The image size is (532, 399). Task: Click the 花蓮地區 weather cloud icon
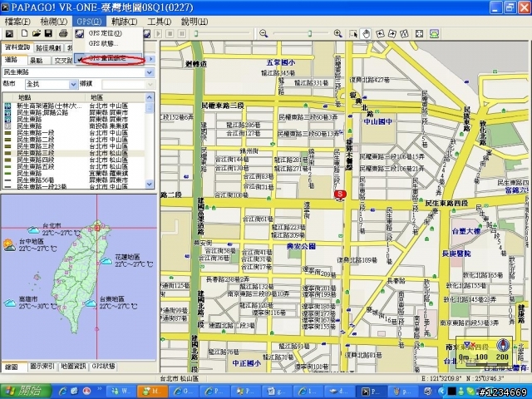tap(106, 260)
